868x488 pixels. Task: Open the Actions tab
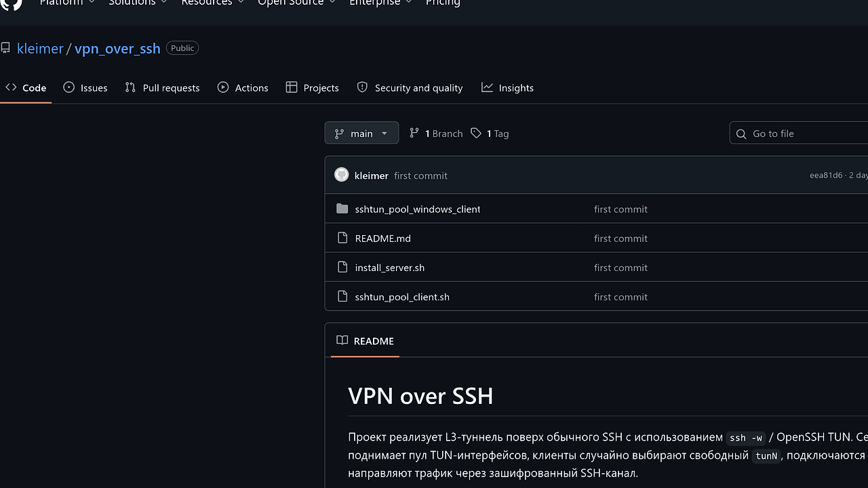point(243,87)
